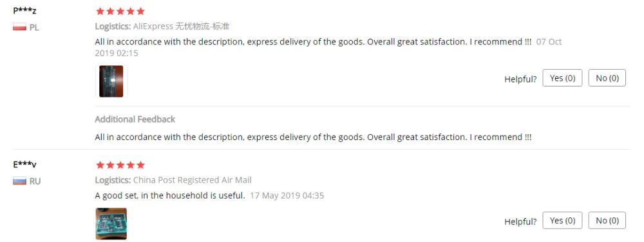
Task: Click the China Post Registered Air Mail text
Action: [192, 180]
